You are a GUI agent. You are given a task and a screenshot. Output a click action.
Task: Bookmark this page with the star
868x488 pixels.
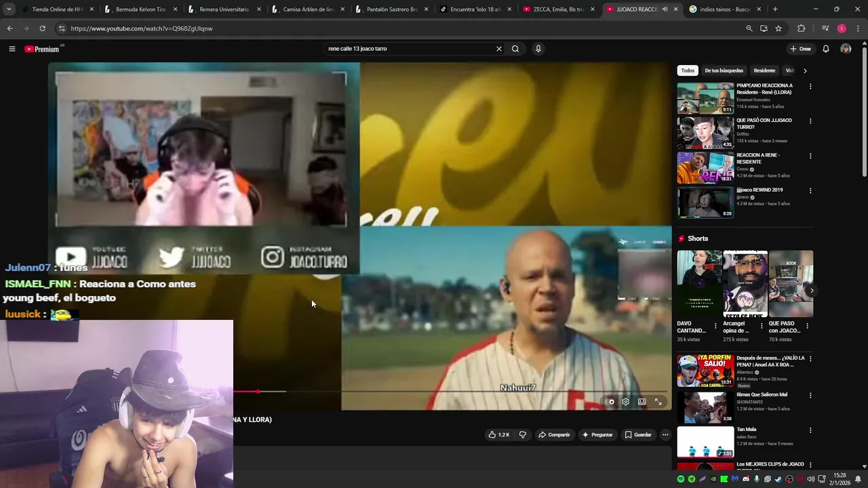(x=778, y=28)
